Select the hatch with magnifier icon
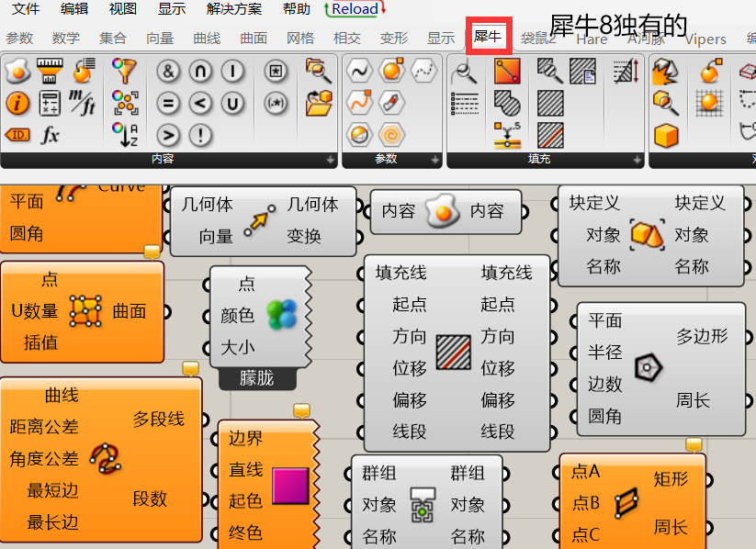The image size is (756, 549). pyautogui.click(x=550, y=72)
